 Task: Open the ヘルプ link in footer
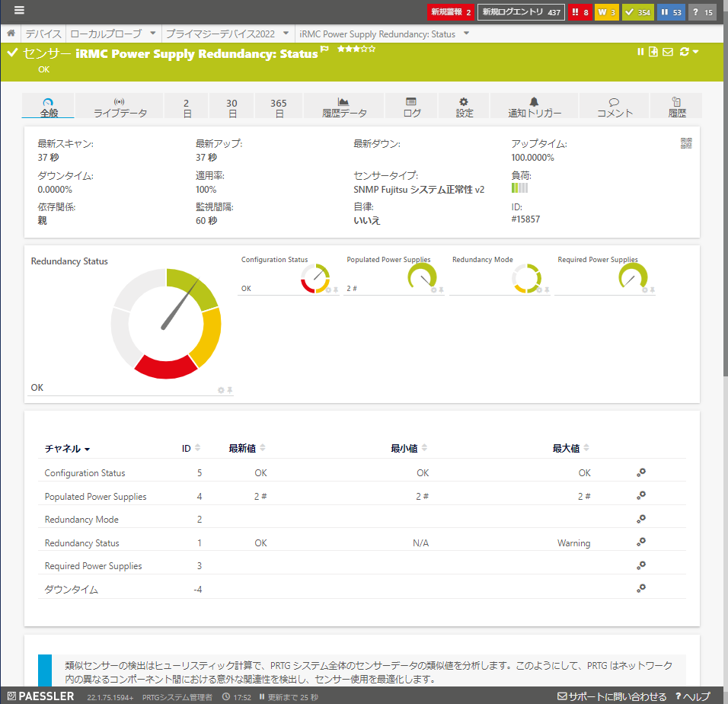tap(693, 696)
